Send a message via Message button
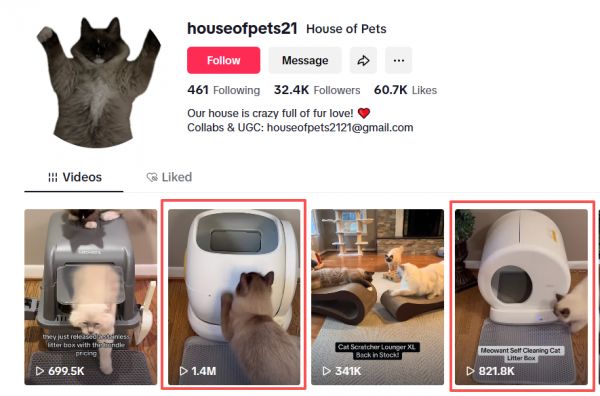The height and width of the screenshot is (396, 600). 305,60
